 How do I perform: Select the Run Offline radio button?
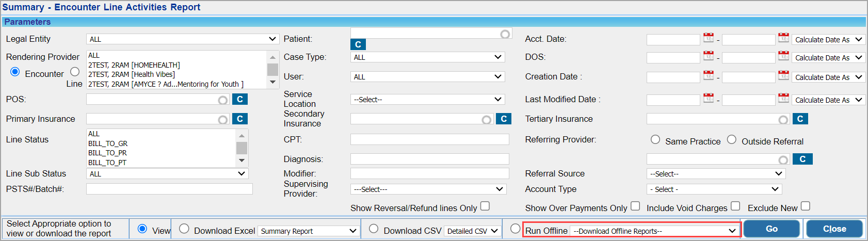[515, 229]
